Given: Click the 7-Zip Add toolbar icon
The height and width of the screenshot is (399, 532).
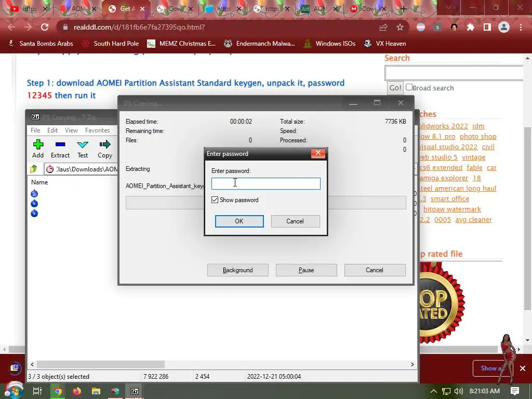Looking at the screenshot, I should [x=38, y=149].
